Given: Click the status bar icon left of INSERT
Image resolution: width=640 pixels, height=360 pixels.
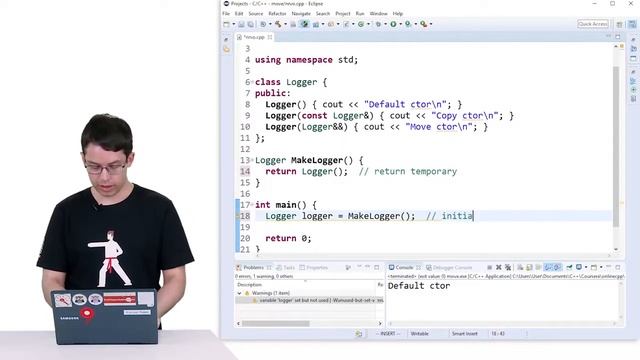Looking at the screenshot, I should pyautogui.click(x=358, y=334).
